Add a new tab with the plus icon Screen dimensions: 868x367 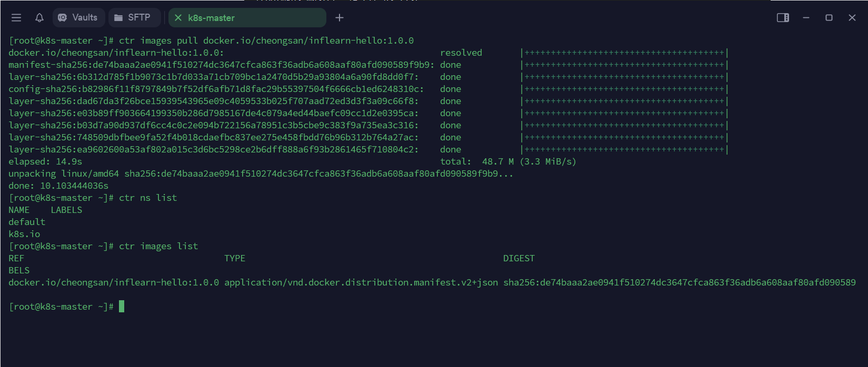[x=340, y=18]
